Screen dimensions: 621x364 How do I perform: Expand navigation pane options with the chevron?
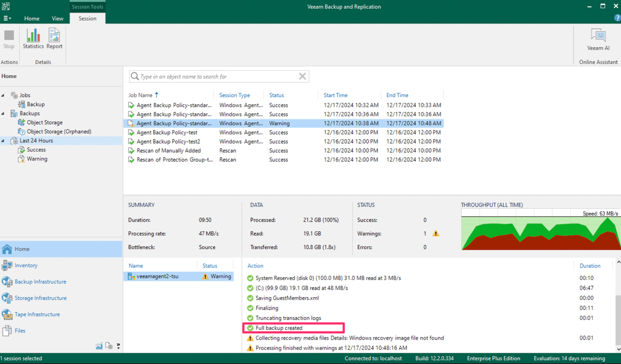[x=118, y=346]
